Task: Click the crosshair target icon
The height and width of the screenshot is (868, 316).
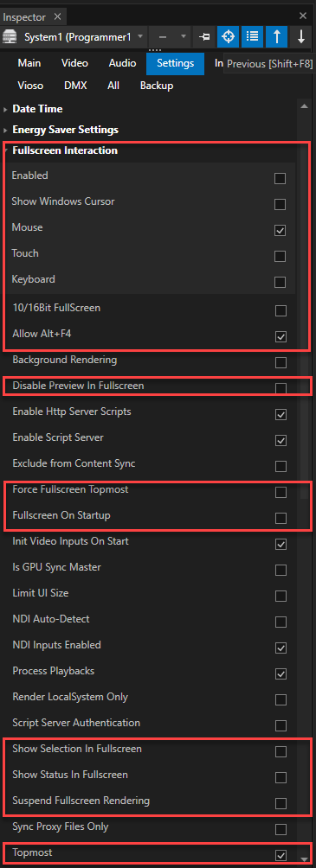Action: pyautogui.click(x=228, y=37)
